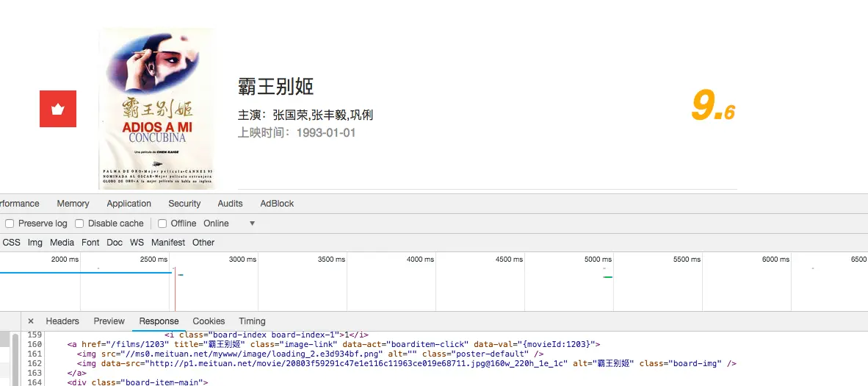Open the Audits panel tab
Screen dimensions: 868x386
point(231,204)
